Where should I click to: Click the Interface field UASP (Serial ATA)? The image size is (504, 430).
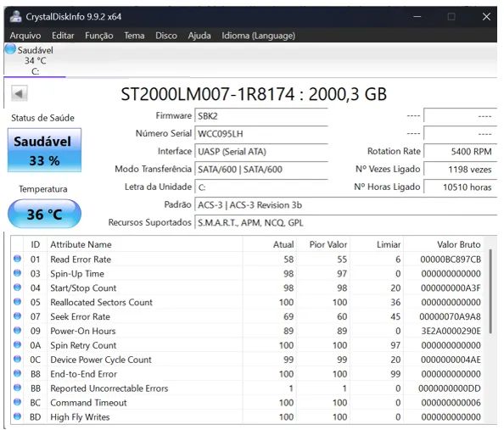pyautogui.click(x=261, y=151)
